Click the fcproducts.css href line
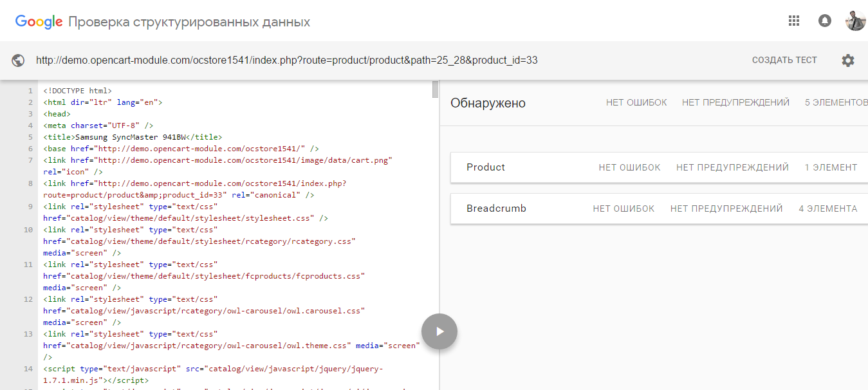 click(204, 276)
